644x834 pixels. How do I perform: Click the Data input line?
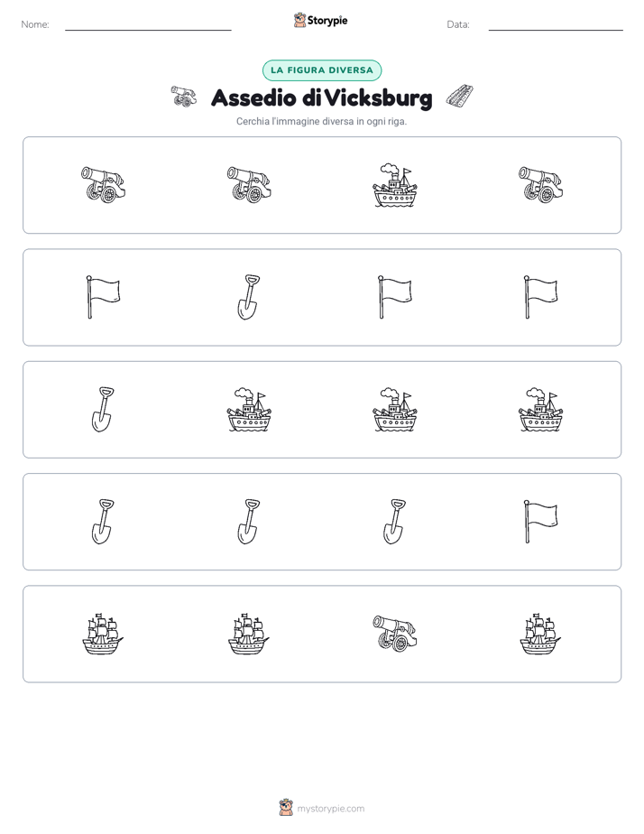(556, 25)
